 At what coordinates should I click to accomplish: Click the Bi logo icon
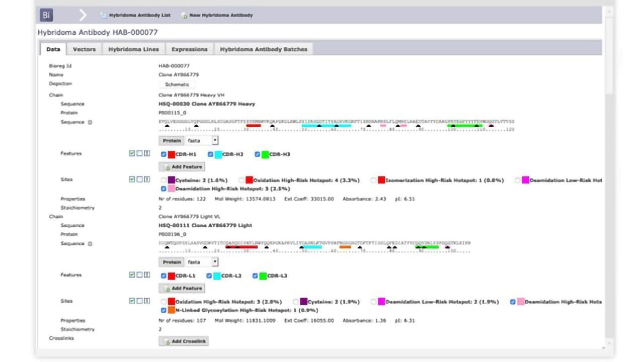coord(46,15)
